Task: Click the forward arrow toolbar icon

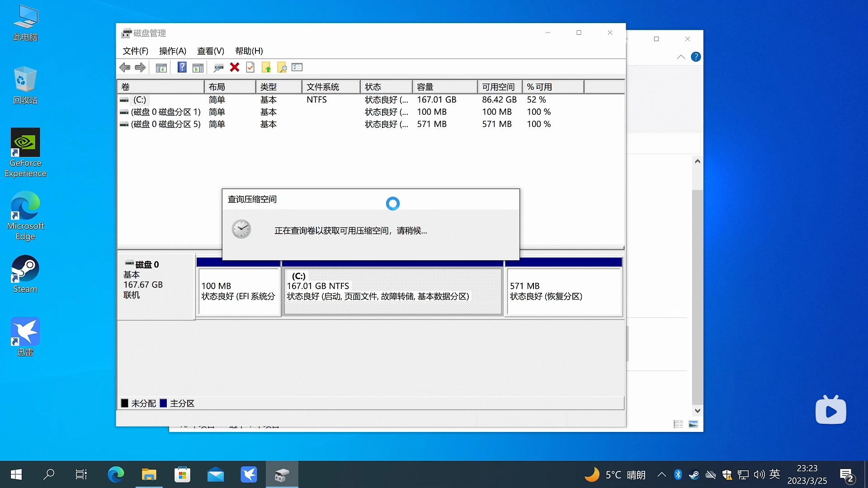Action: pyautogui.click(x=141, y=68)
